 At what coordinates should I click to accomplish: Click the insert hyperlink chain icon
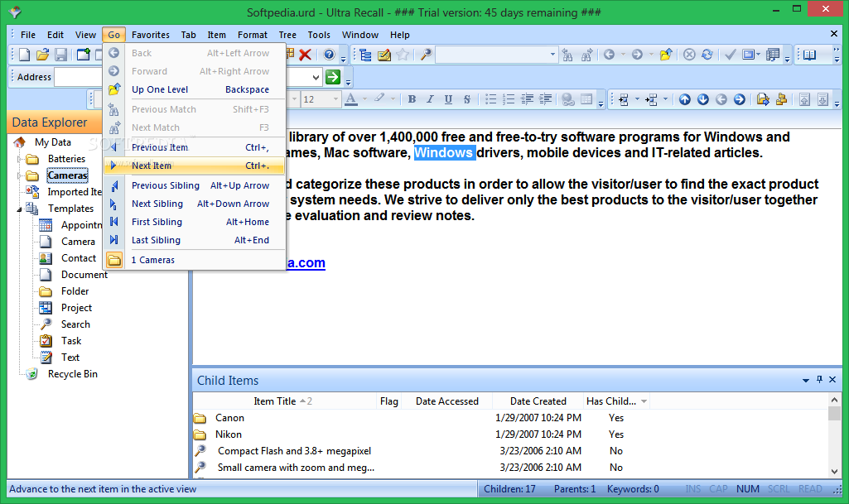coord(567,99)
